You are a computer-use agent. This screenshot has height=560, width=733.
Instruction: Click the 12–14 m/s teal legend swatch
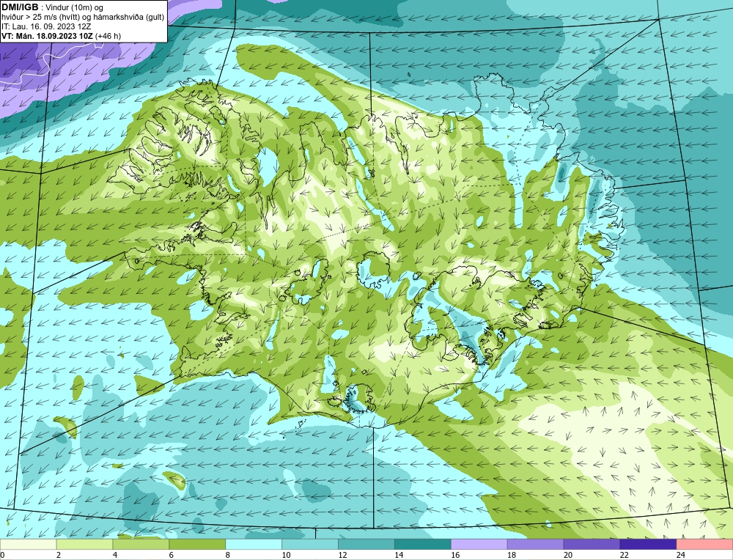[x=366, y=545]
